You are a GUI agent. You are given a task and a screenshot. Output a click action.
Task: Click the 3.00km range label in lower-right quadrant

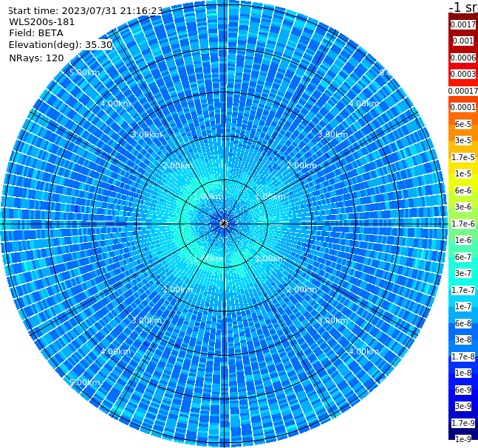(332, 320)
